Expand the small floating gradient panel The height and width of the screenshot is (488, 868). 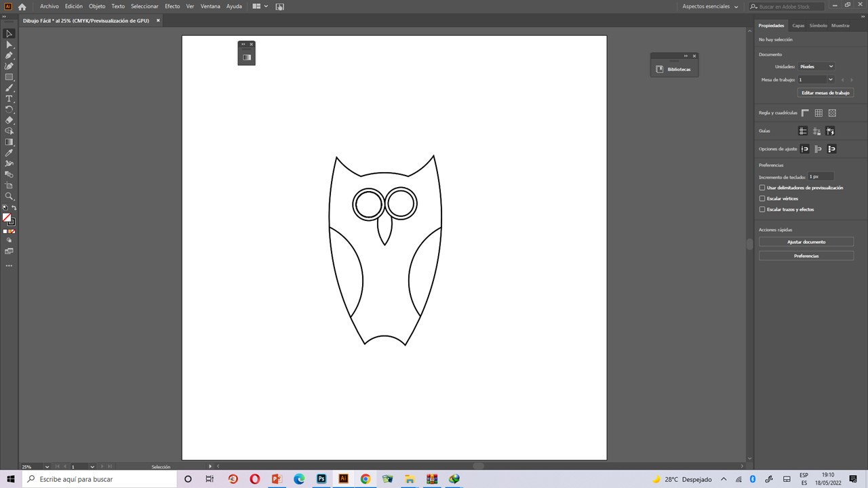click(243, 44)
